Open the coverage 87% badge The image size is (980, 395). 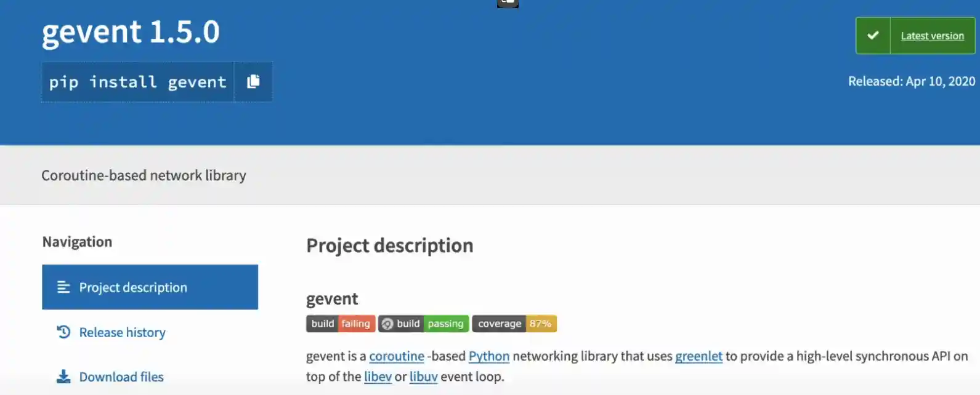514,324
